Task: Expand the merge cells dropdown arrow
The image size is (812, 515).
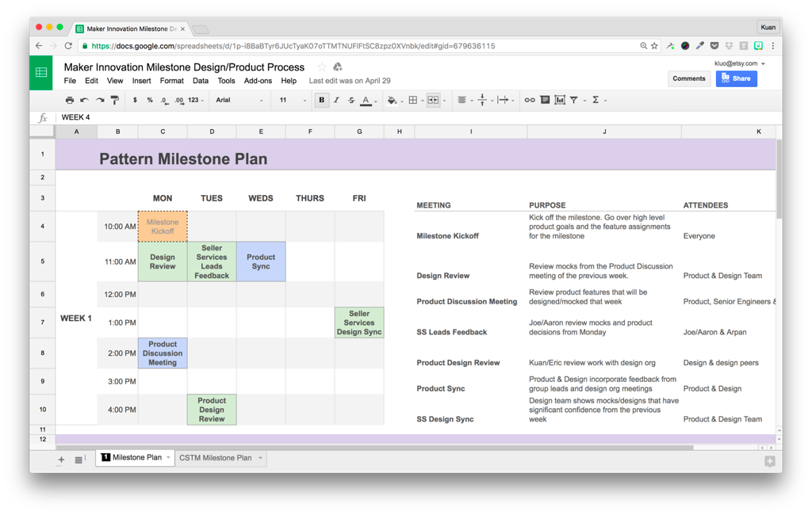Action: point(444,101)
